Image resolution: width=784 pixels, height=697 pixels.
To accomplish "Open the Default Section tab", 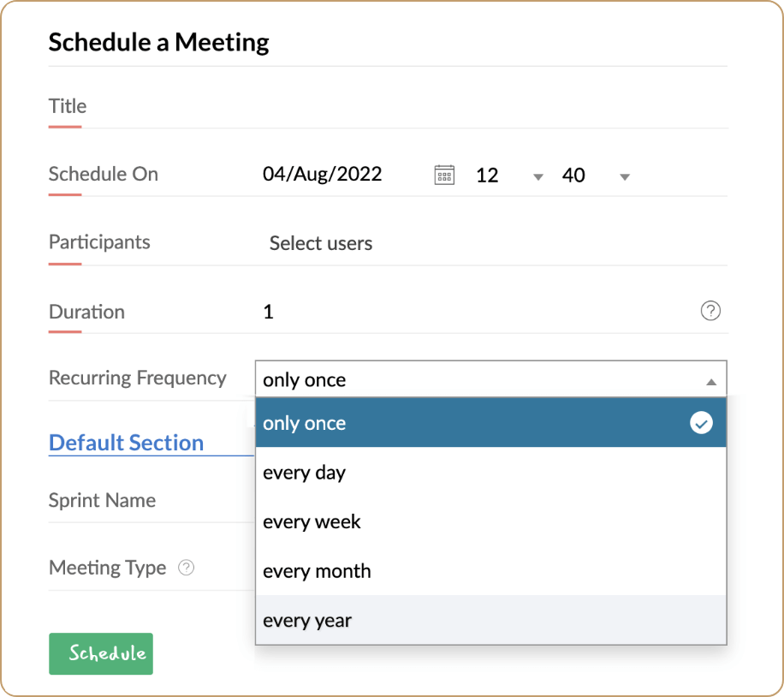I will click(126, 443).
